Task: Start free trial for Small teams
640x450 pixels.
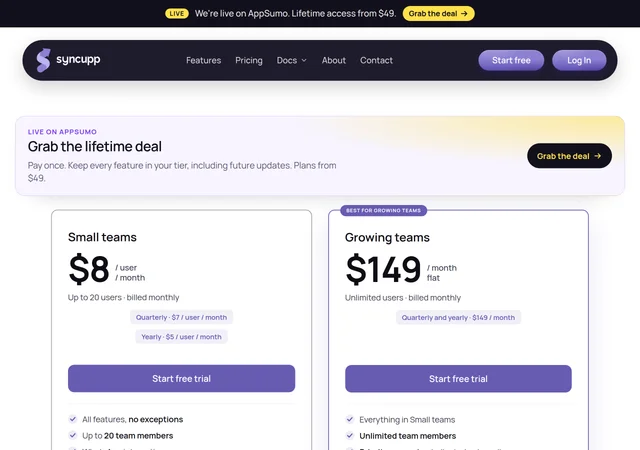Action: point(181,379)
